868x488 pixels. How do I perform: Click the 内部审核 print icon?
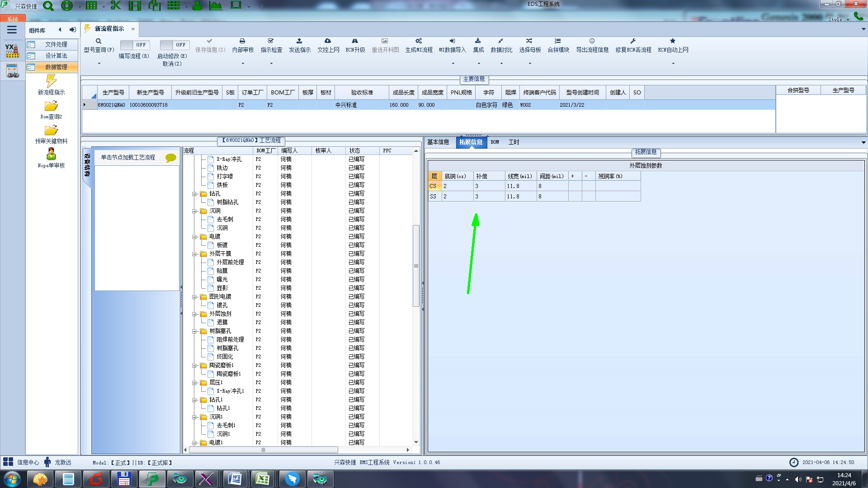tap(242, 41)
